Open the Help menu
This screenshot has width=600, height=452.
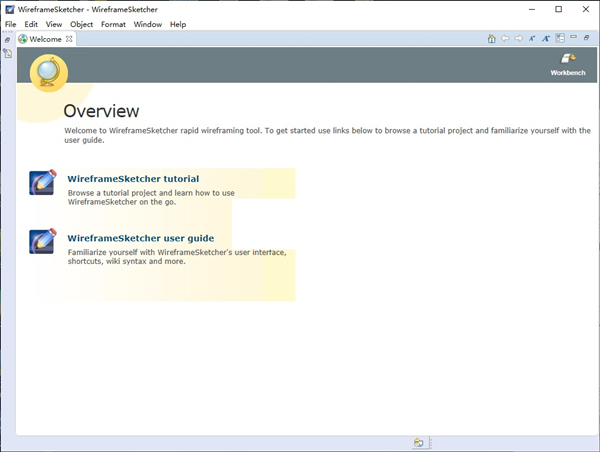(x=178, y=24)
